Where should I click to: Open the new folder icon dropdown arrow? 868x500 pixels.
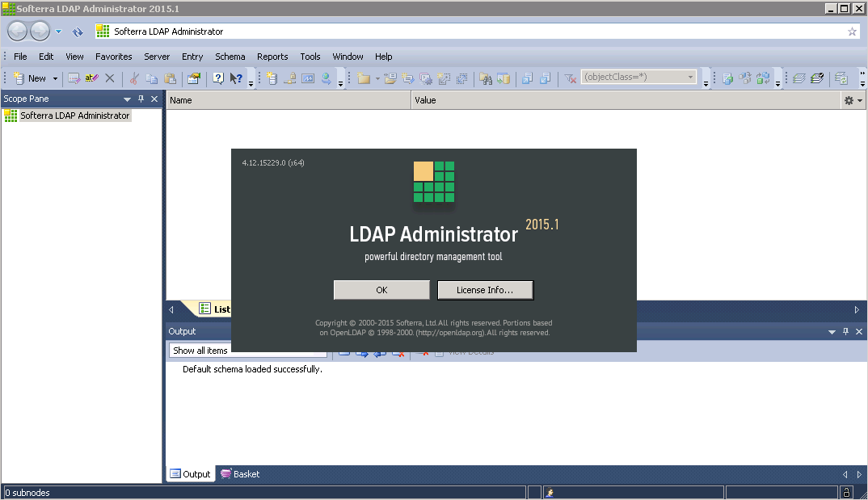(377, 78)
